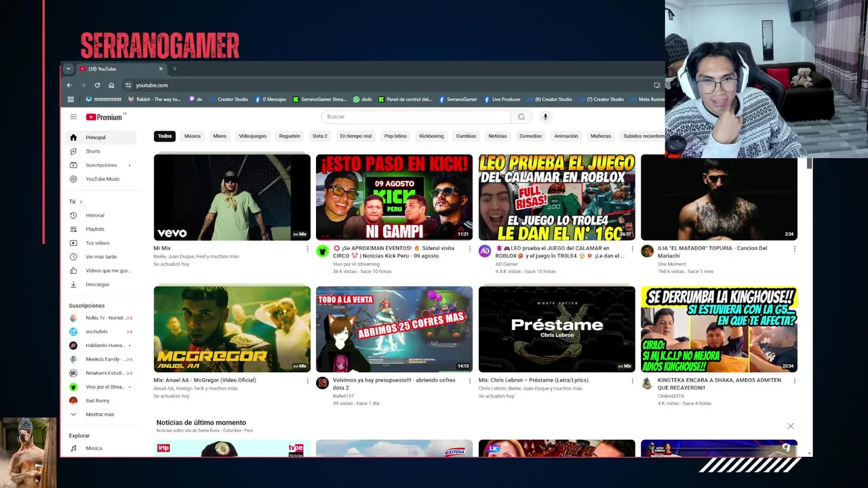Screen dimensions: 868x488
Task: Open options for KINGTEKA ENCARA A SHAKA video
Action: [x=795, y=381]
